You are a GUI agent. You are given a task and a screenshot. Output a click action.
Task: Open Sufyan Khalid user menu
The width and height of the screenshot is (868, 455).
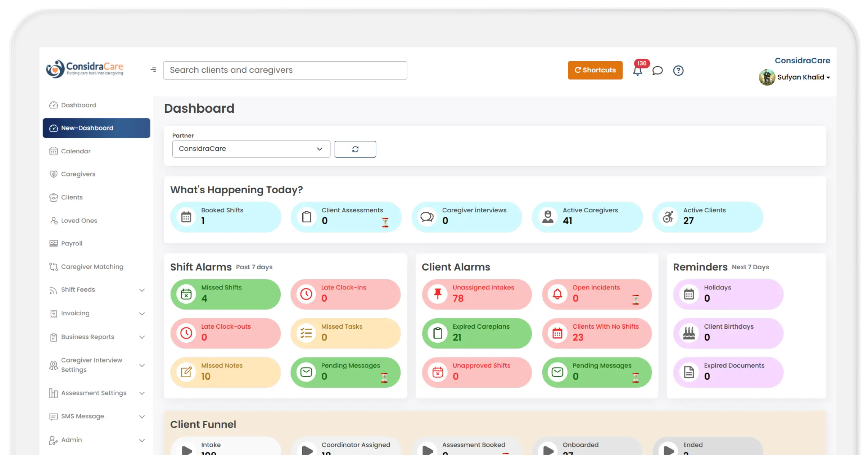803,77
